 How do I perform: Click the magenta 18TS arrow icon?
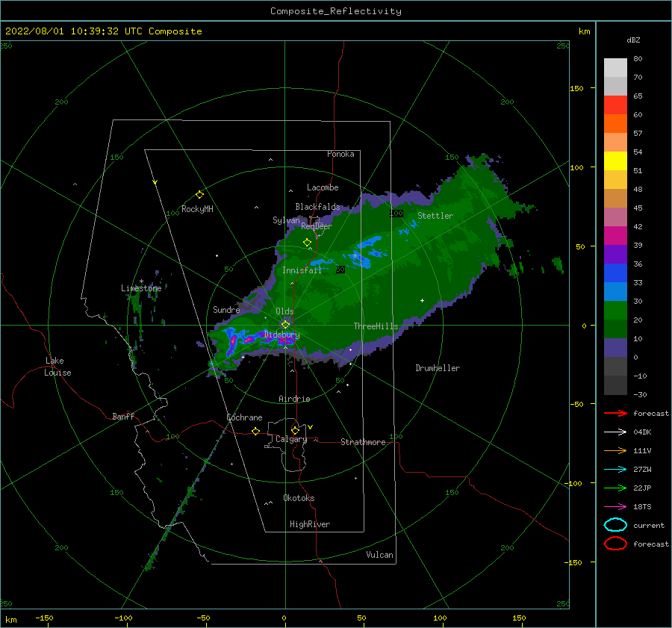tap(615, 507)
